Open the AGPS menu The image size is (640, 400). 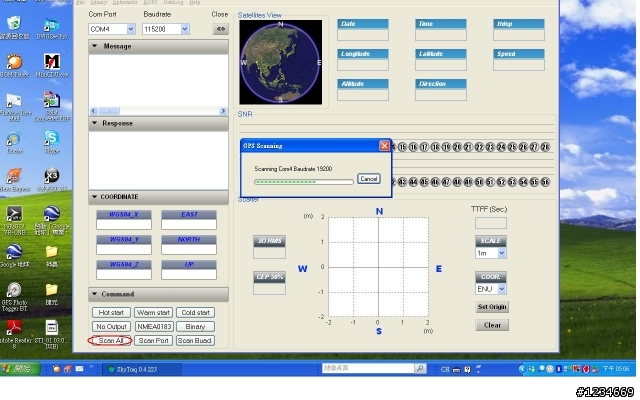150,2
